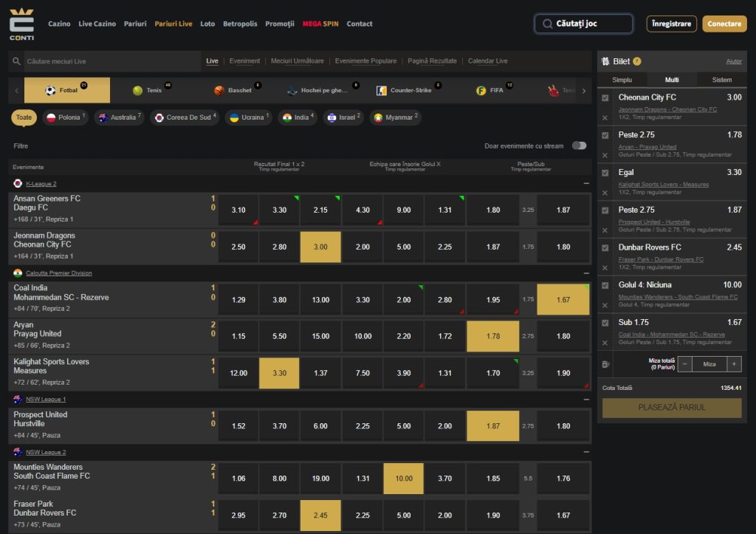Select the FIFA sport icon
Image resolution: width=756 pixels, height=534 pixels.
(x=481, y=90)
